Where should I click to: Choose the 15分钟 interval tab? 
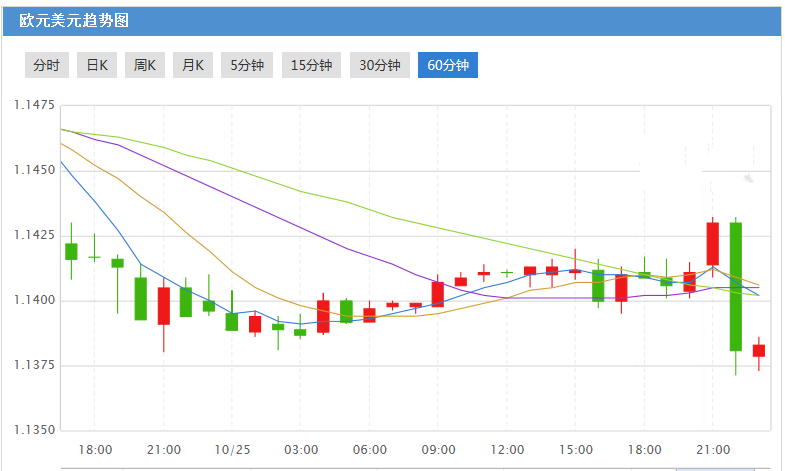click(311, 65)
